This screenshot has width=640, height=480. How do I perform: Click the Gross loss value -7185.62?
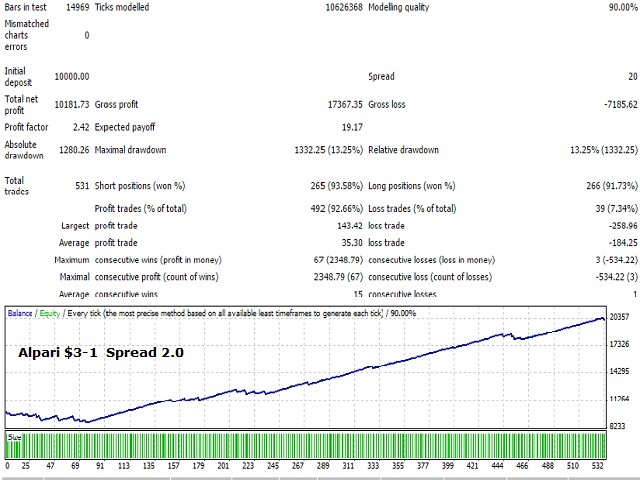615,103
